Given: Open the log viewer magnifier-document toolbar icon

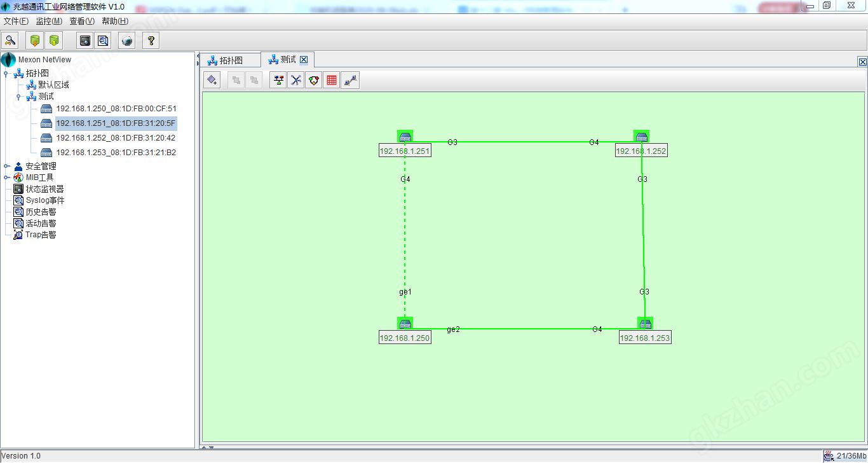Looking at the screenshot, I should pyautogui.click(x=103, y=41).
